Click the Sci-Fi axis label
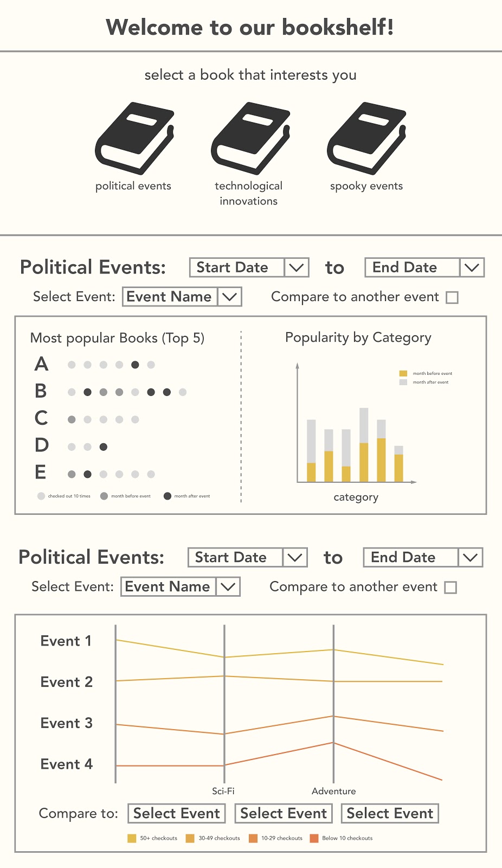 [223, 791]
